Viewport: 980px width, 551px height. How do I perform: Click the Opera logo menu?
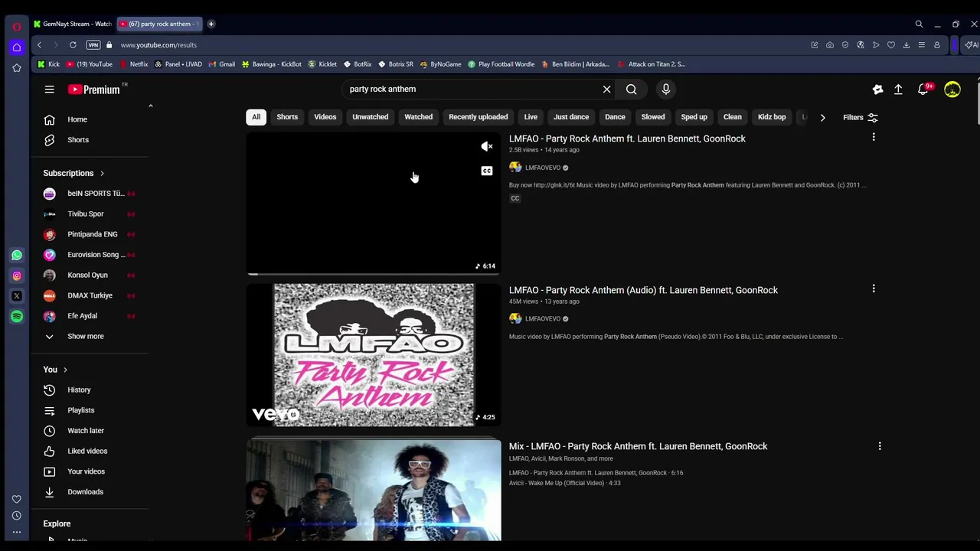tap(16, 26)
